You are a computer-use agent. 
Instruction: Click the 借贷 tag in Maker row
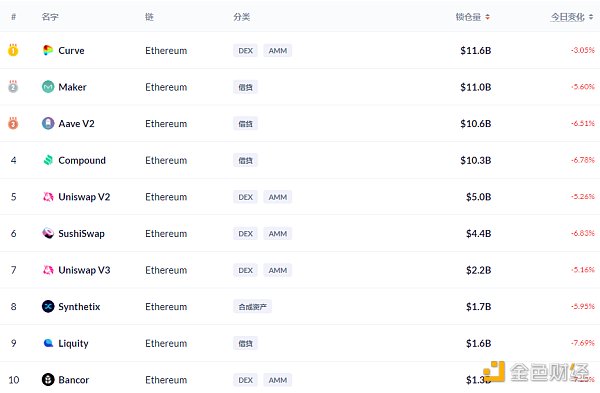pos(246,87)
